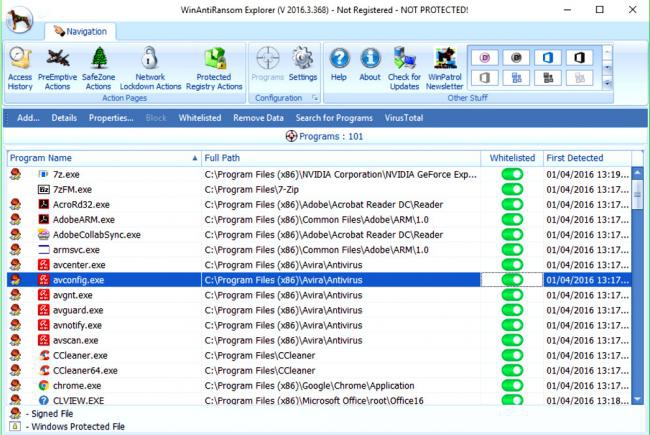Click Add... in the command bar
The image size is (650, 435).
(28, 118)
